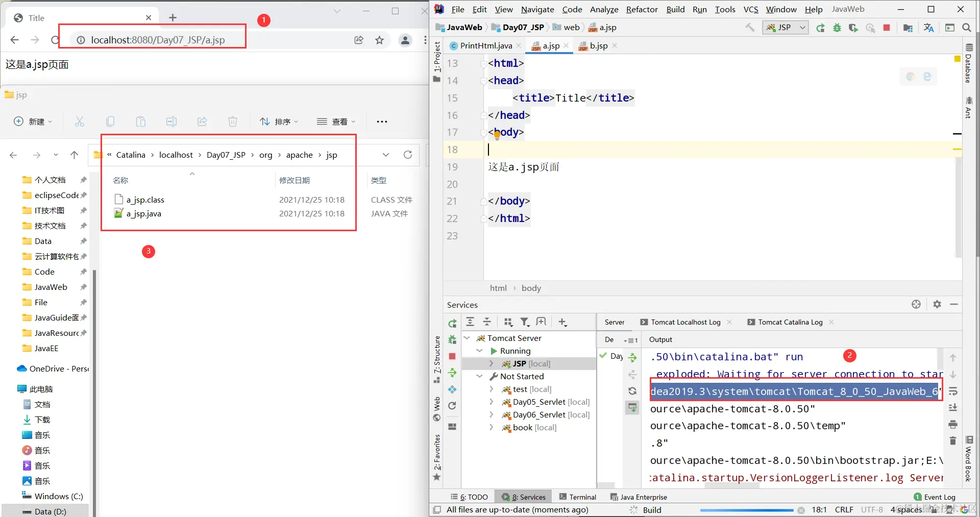
Task: Click the Build Project hammer icon
Action: pos(750,28)
